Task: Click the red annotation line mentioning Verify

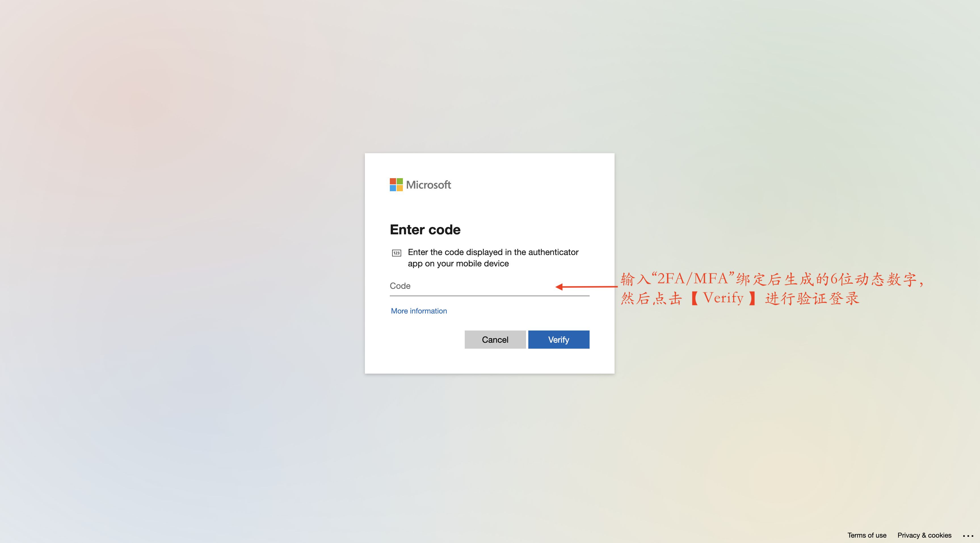Action: pyautogui.click(x=740, y=298)
